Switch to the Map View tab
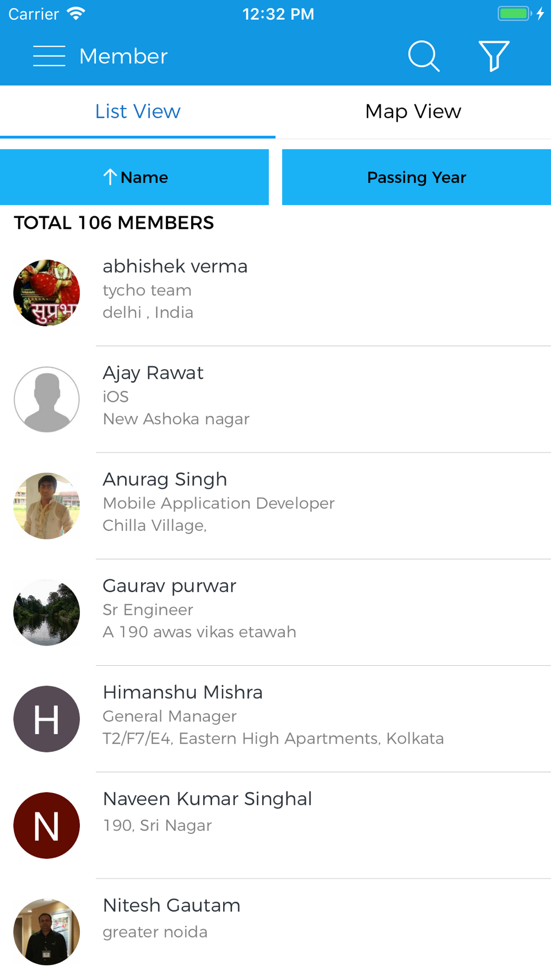551x980 pixels. [413, 112]
